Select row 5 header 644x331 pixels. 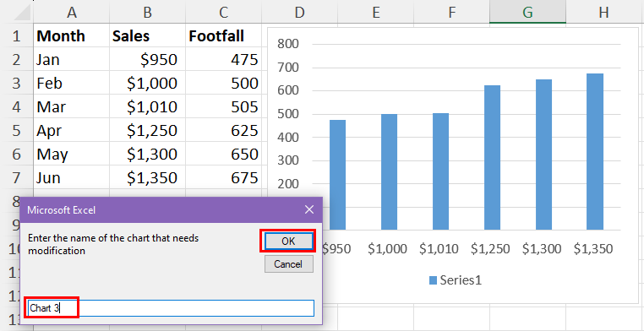tap(16, 130)
